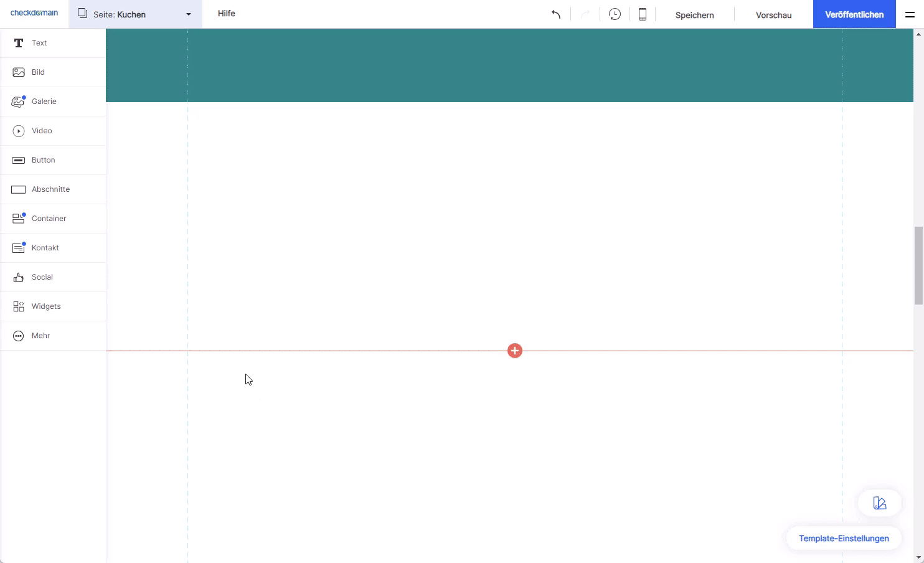
Task: Click the undo arrow icon
Action: tap(556, 14)
